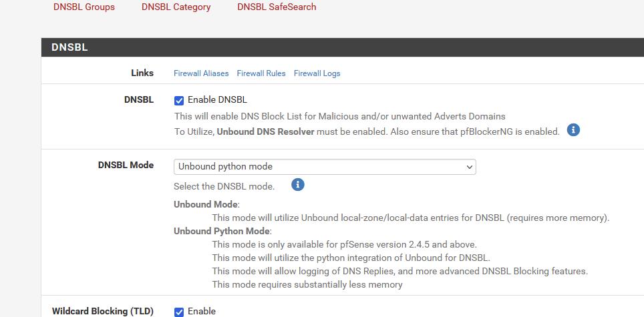Click the Unbound Mode heading text
Viewport: 644px width, 317px height.
click(206, 204)
